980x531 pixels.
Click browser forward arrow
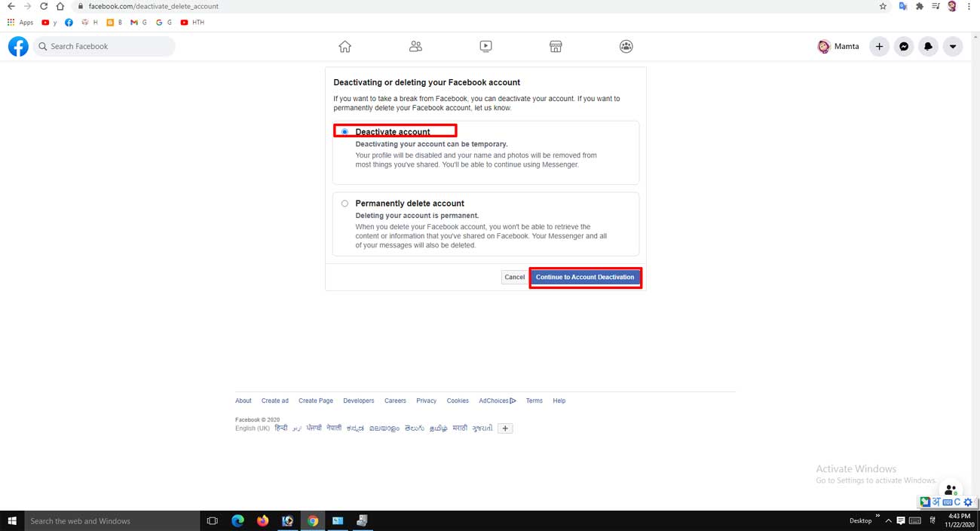click(28, 6)
